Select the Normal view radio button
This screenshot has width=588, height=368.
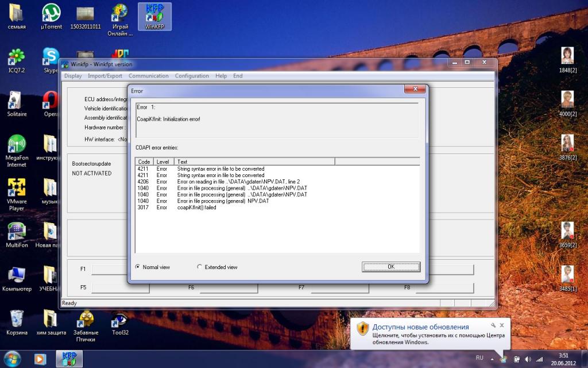click(138, 267)
